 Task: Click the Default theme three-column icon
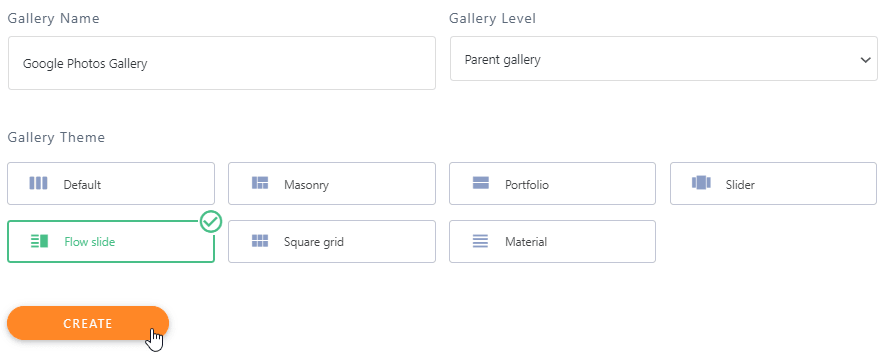[38, 183]
